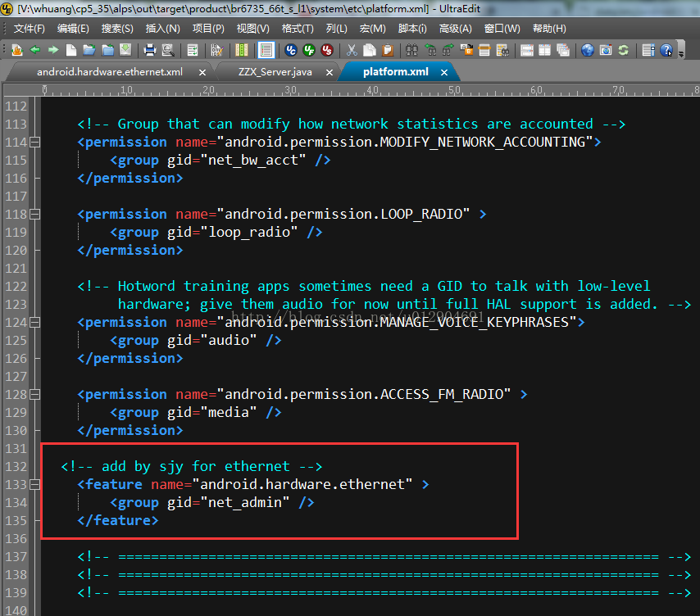Launch UltraSentry (US) icon

(x=327, y=50)
